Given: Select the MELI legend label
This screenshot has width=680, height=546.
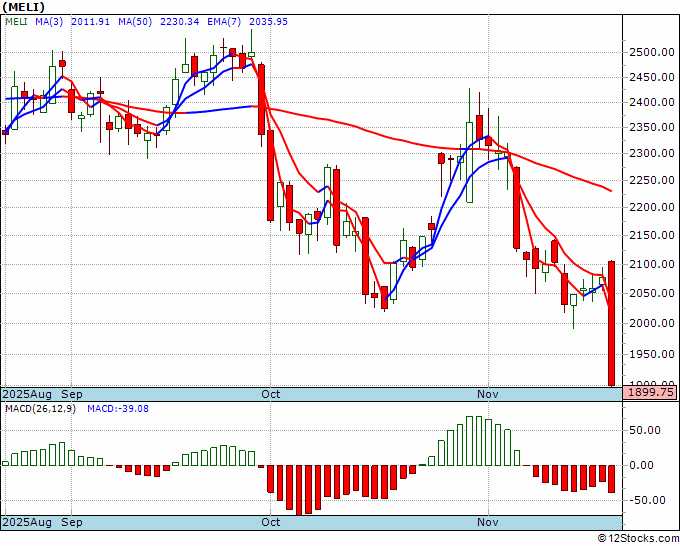Looking at the screenshot, I should [16, 22].
